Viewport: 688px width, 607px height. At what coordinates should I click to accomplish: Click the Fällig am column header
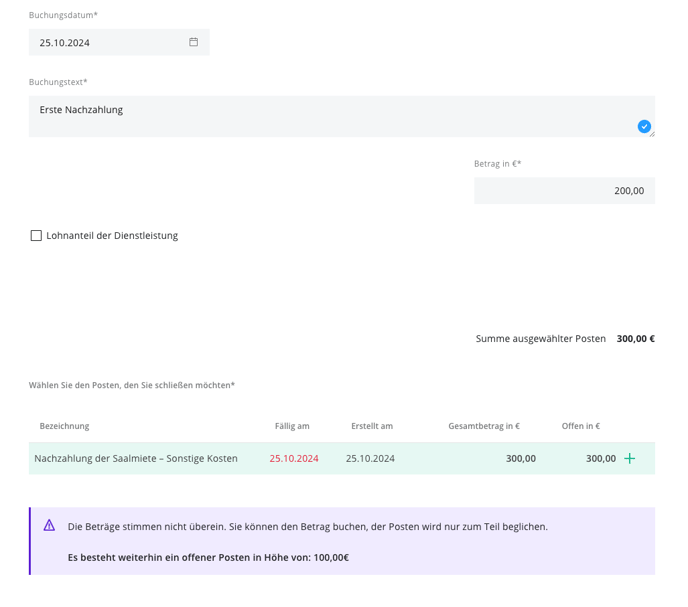click(292, 426)
